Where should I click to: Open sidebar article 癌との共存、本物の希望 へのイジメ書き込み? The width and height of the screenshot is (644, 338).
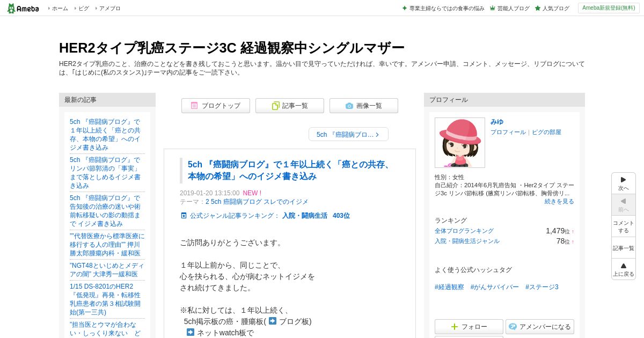coord(105,135)
